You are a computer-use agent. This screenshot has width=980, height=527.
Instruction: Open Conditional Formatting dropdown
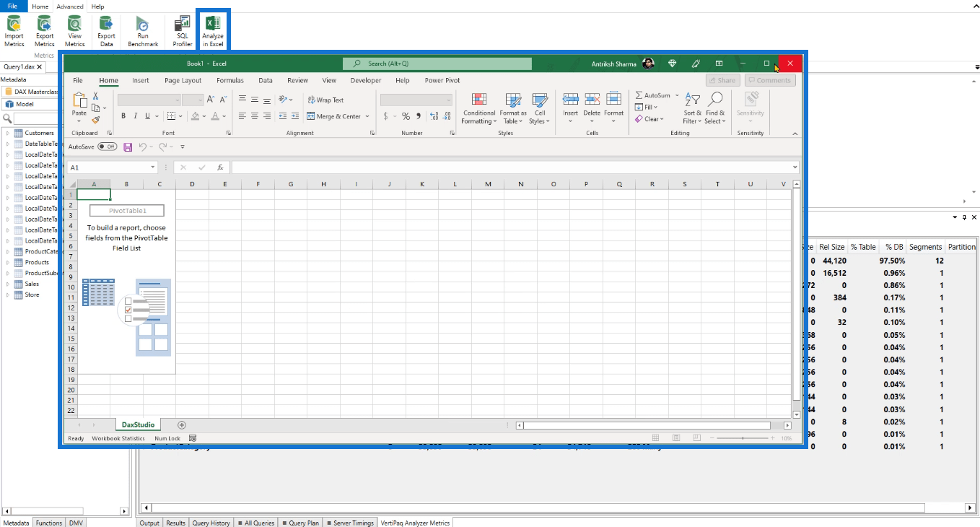click(x=479, y=108)
